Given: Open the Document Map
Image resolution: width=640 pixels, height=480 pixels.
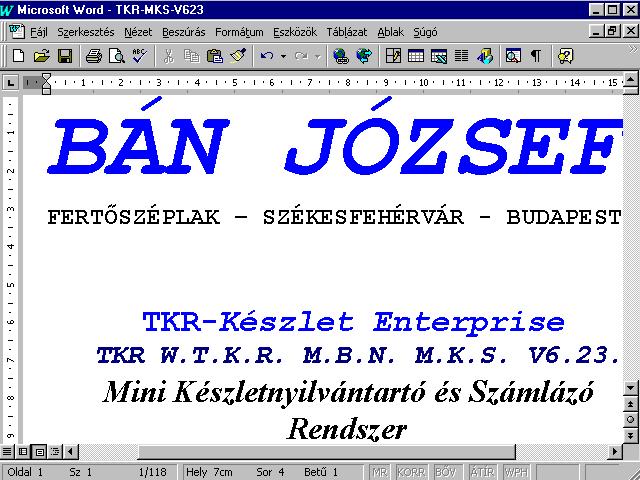Looking at the screenshot, I should coord(513,56).
